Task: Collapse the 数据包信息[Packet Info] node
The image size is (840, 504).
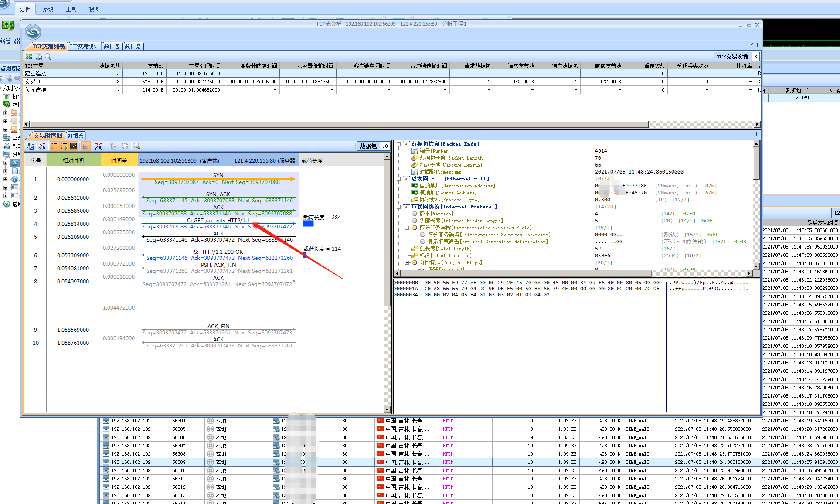Action: 398,144
